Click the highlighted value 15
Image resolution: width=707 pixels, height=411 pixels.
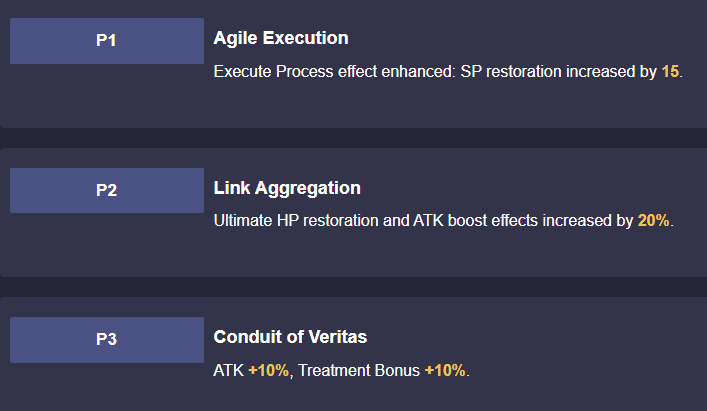tap(670, 72)
